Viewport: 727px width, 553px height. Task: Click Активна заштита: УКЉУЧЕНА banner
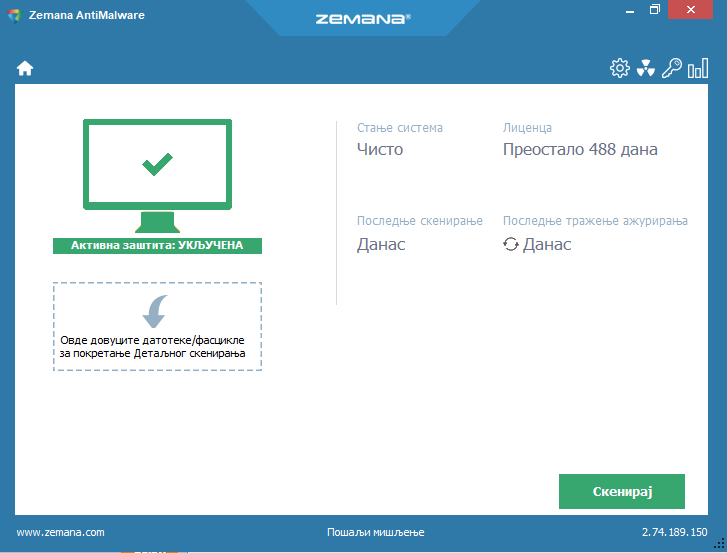[x=157, y=246]
